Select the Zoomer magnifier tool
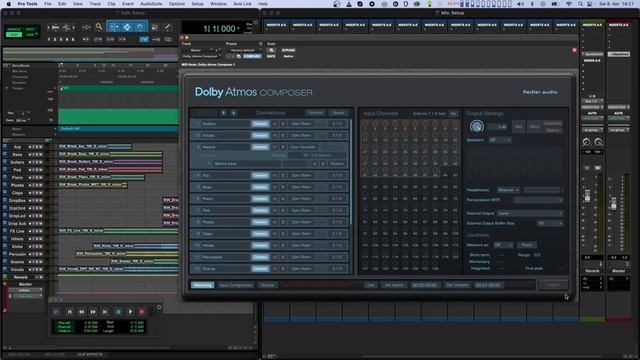 (x=99, y=27)
